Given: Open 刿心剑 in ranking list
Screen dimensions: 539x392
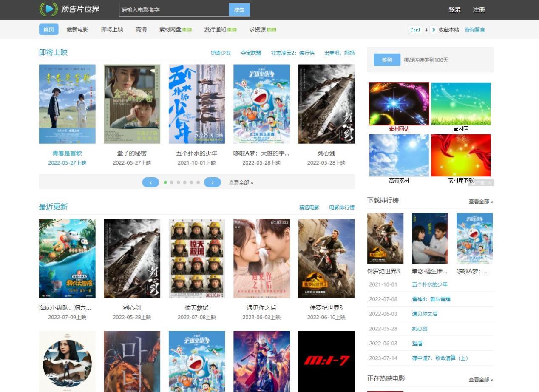Looking at the screenshot, I should point(420,329).
